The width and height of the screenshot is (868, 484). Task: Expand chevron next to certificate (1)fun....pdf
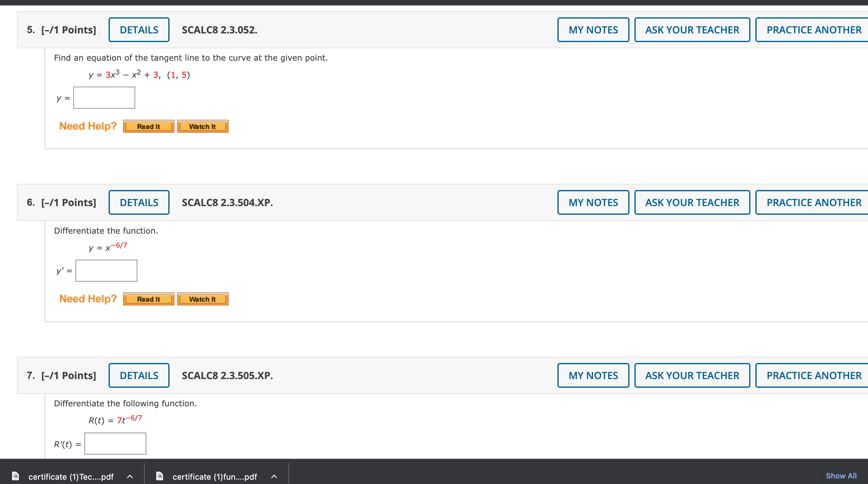point(274,476)
